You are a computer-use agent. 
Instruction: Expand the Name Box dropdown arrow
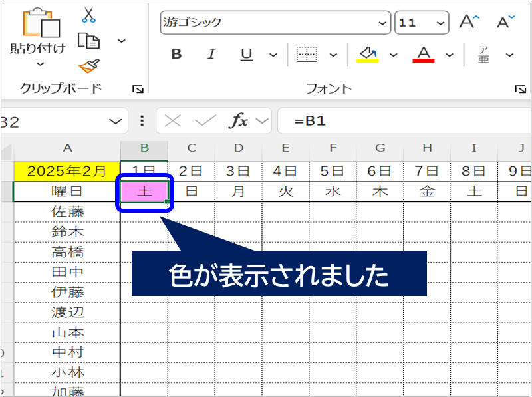[x=116, y=121]
